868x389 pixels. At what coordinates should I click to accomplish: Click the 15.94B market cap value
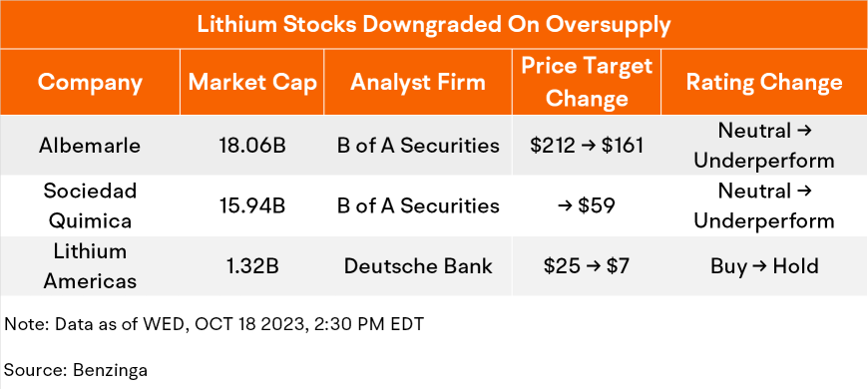pos(252,205)
